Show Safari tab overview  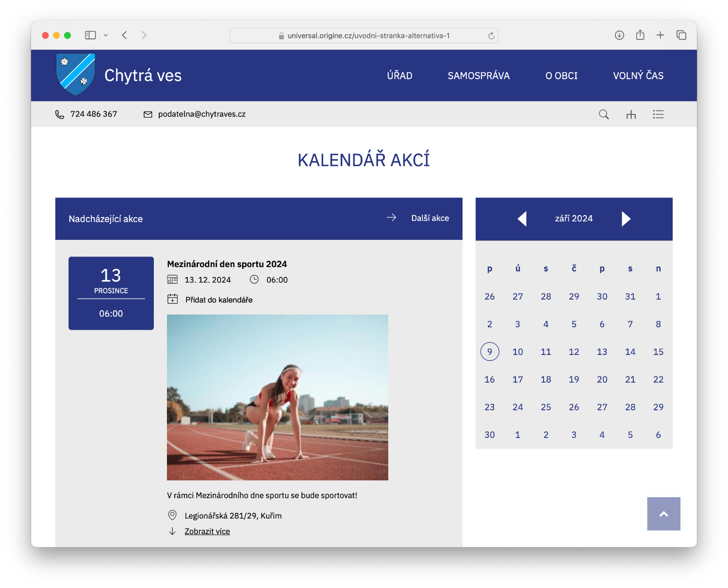pos(681,35)
